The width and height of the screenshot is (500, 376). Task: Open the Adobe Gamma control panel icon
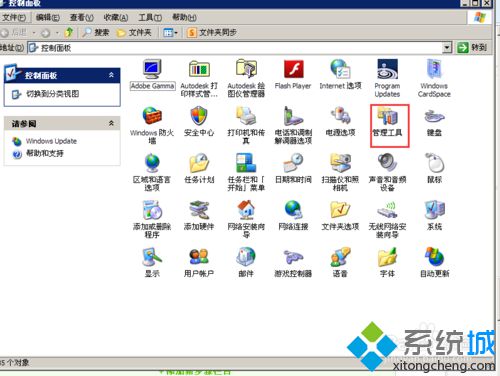(152, 74)
